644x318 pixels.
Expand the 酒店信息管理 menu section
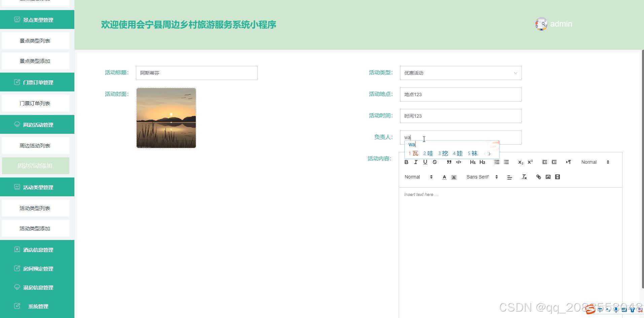[x=37, y=249]
